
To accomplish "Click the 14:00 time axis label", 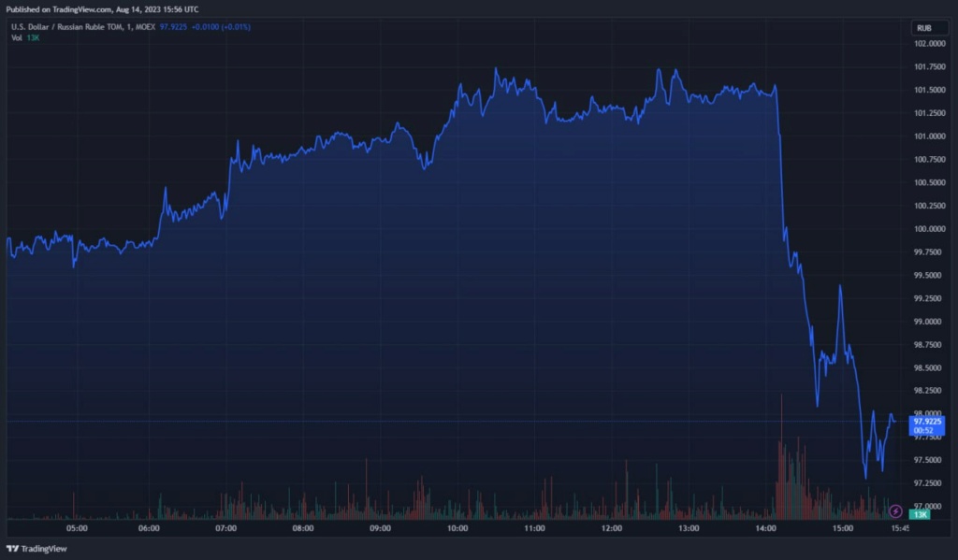I will point(765,528).
